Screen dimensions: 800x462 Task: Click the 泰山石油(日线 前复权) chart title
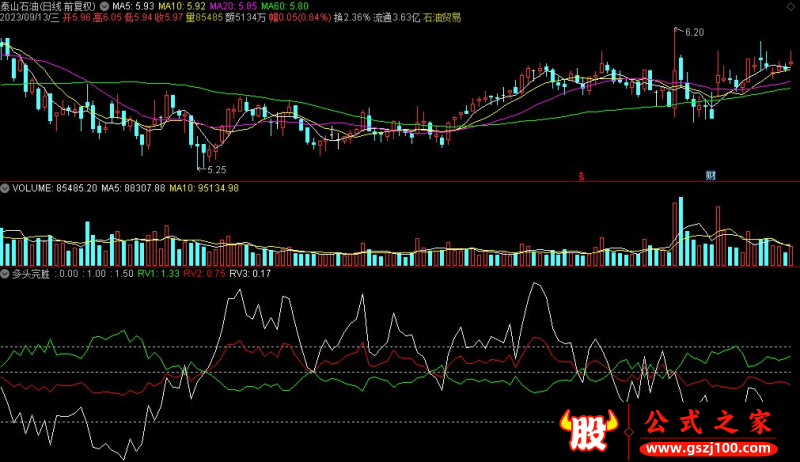(x=48, y=6)
